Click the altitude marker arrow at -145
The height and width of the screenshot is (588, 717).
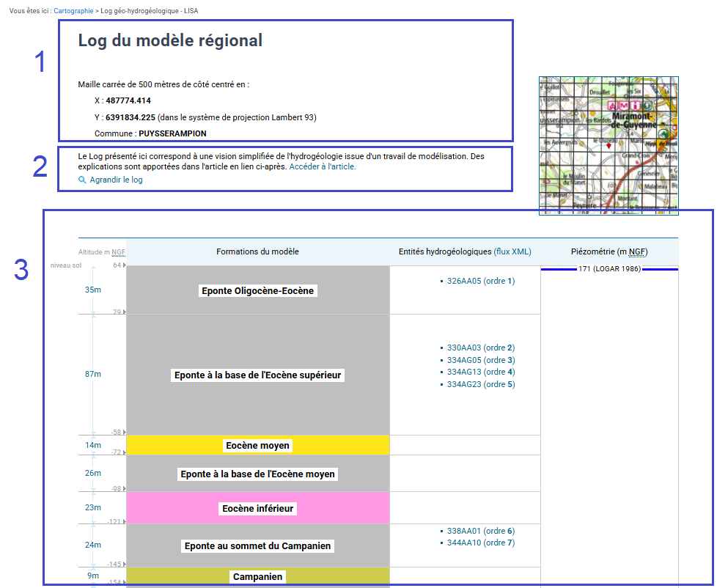(125, 565)
